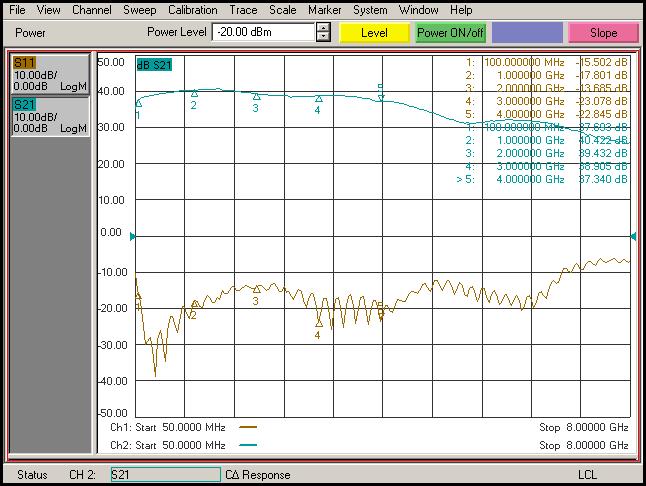Click the CΔ Response status indicator

pyautogui.click(x=257, y=475)
